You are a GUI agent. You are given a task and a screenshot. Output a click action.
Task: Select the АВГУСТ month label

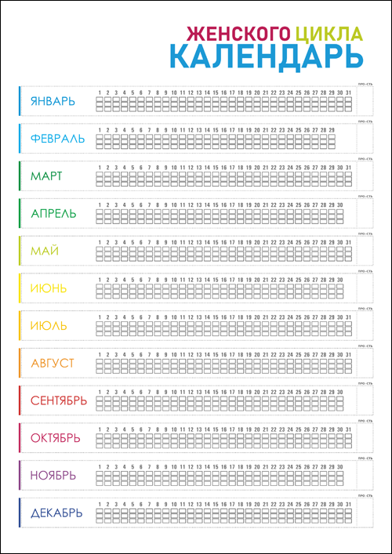53,364
